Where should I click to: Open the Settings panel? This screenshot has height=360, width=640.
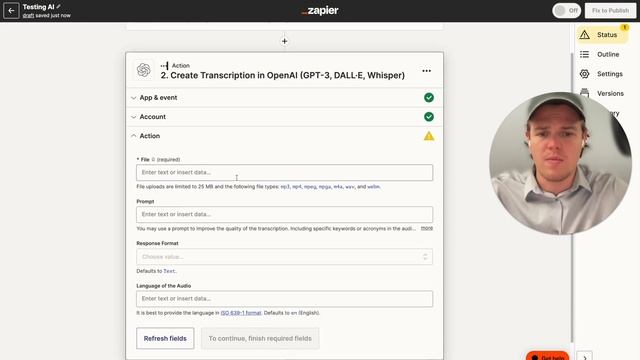(602, 74)
